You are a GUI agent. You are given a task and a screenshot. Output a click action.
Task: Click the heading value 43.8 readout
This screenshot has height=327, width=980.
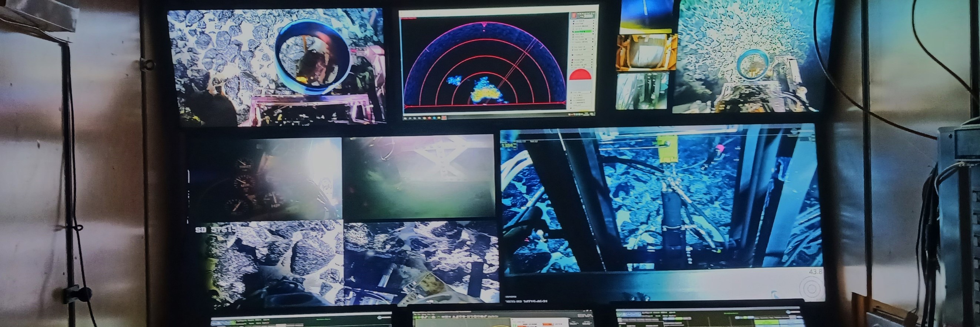pyautogui.click(x=815, y=272)
